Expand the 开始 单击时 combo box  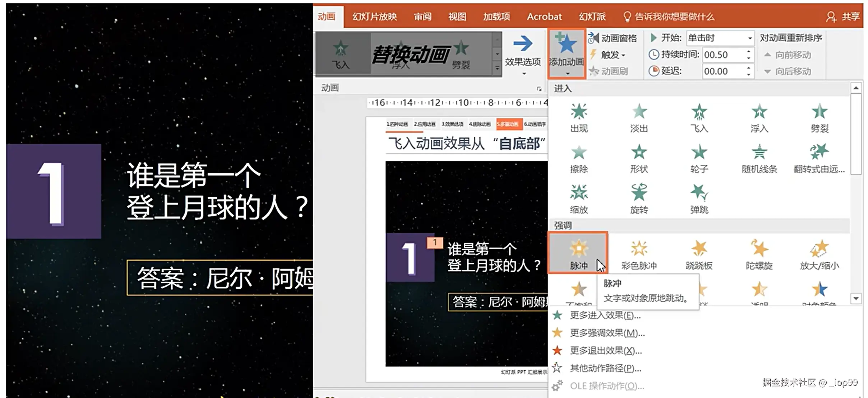pyautogui.click(x=749, y=38)
